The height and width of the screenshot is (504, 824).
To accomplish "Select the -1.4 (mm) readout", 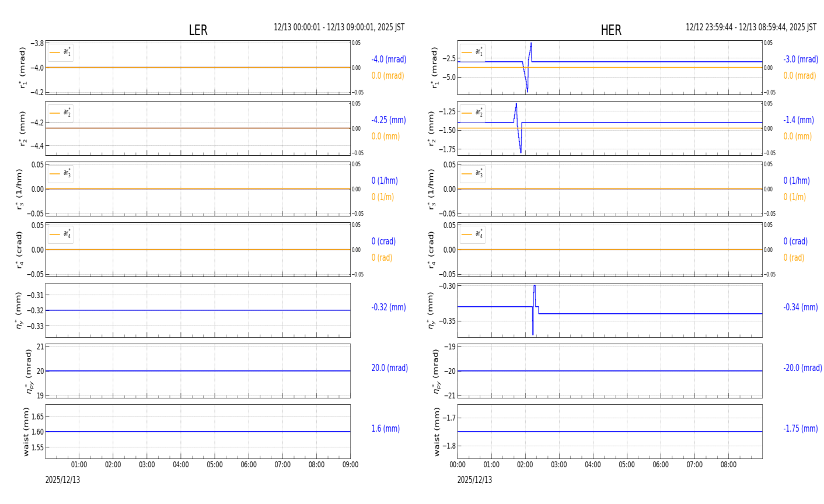I will (798, 120).
